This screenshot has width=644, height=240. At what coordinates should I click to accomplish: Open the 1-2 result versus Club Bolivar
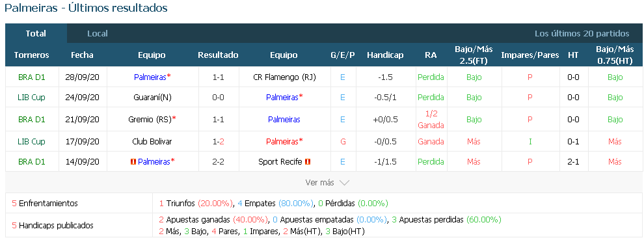(218, 142)
